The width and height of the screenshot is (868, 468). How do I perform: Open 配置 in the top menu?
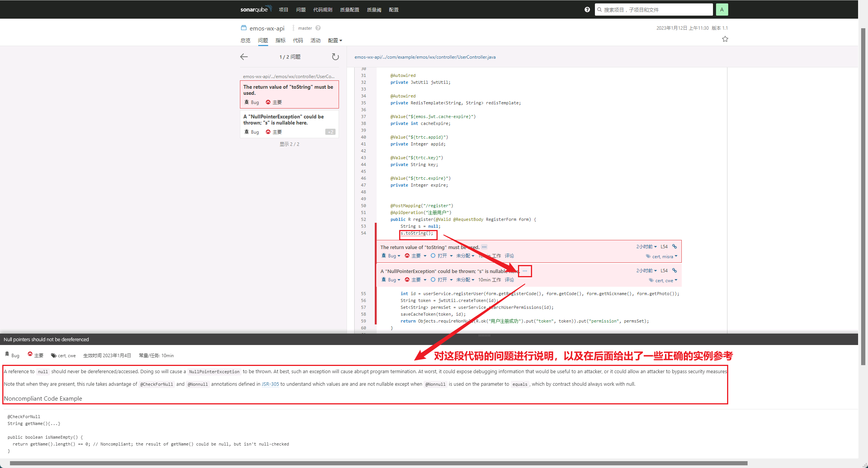pyautogui.click(x=394, y=10)
